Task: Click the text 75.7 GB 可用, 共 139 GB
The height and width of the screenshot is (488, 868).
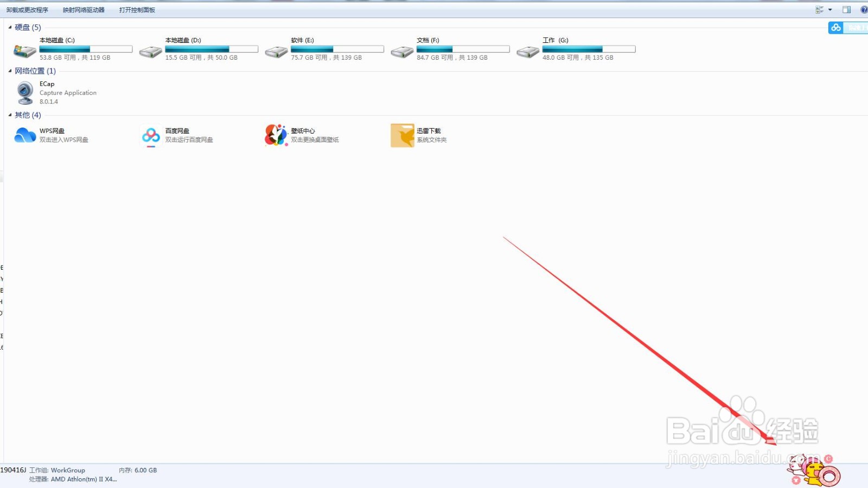Action: (x=326, y=58)
